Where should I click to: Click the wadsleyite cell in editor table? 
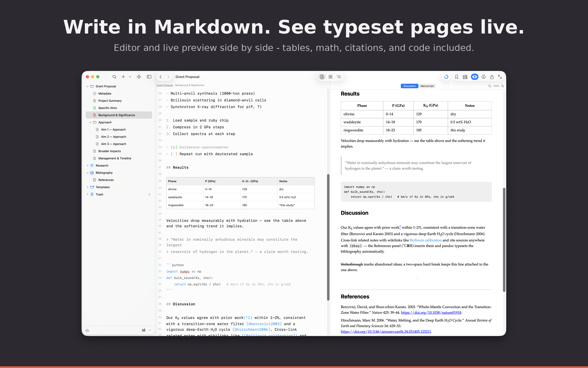pyautogui.click(x=185, y=197)
